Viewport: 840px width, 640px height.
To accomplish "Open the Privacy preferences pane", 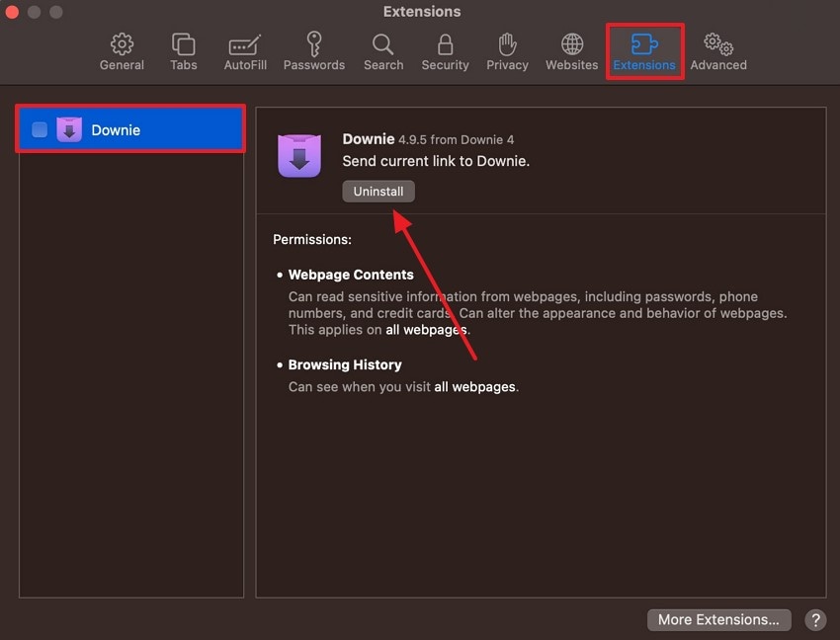I will tap(507, 51).
